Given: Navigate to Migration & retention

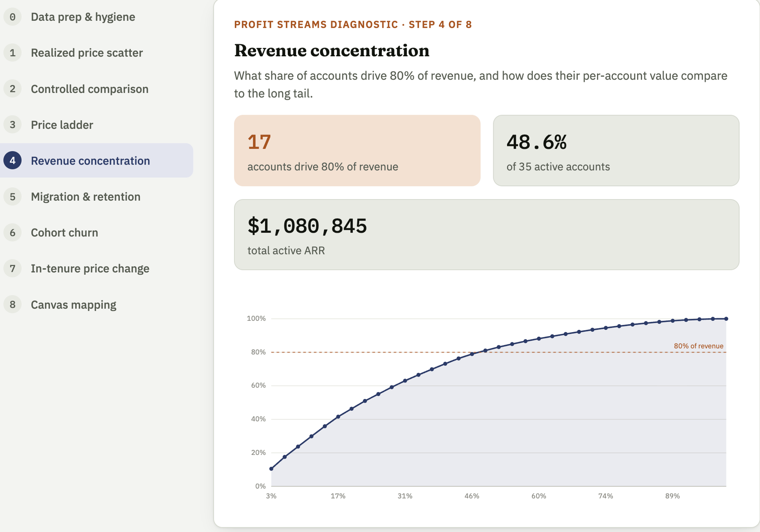Looking at the screenshot, I should (x=85, y=196).
